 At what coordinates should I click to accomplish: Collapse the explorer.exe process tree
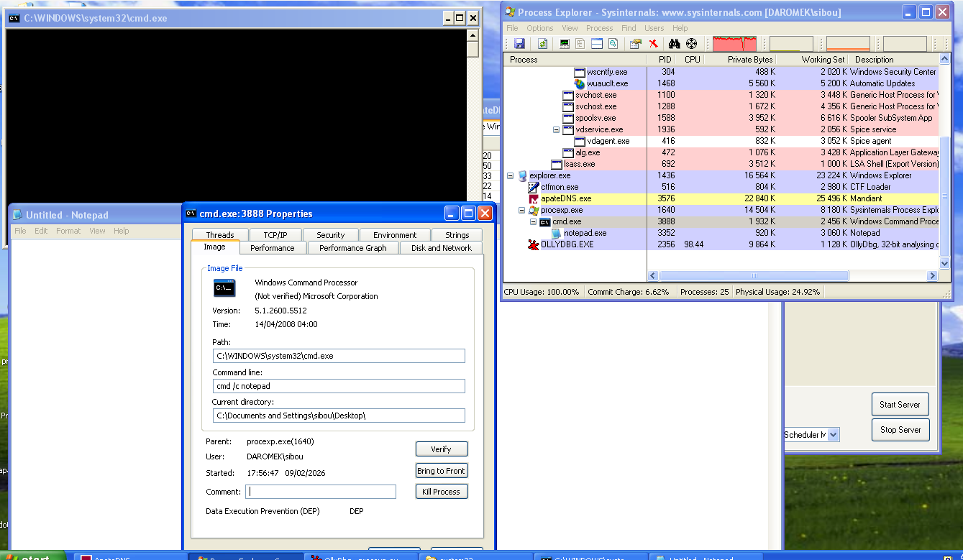[510, 175]
